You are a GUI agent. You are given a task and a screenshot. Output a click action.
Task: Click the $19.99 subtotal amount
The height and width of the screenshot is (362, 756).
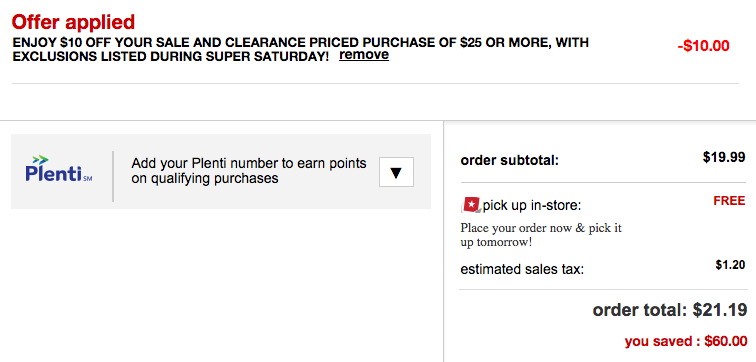[x=724, y=157]
